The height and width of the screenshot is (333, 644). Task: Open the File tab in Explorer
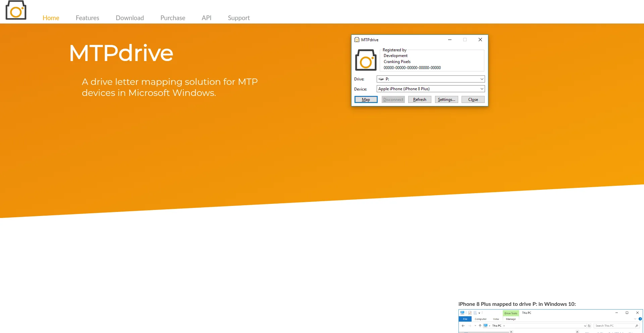click(465, 319)
